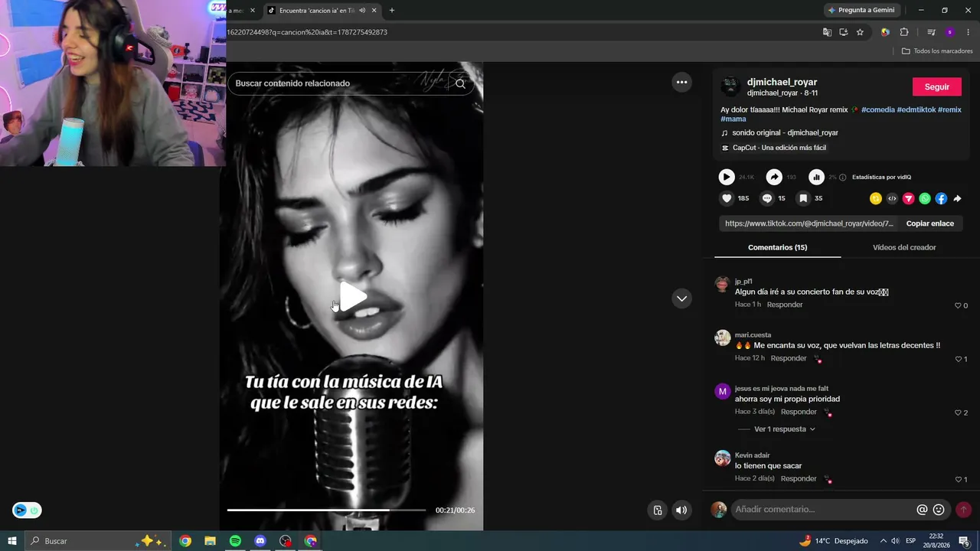
Task: Click the search magnifier in related content box
Action: tap(460, 83)
